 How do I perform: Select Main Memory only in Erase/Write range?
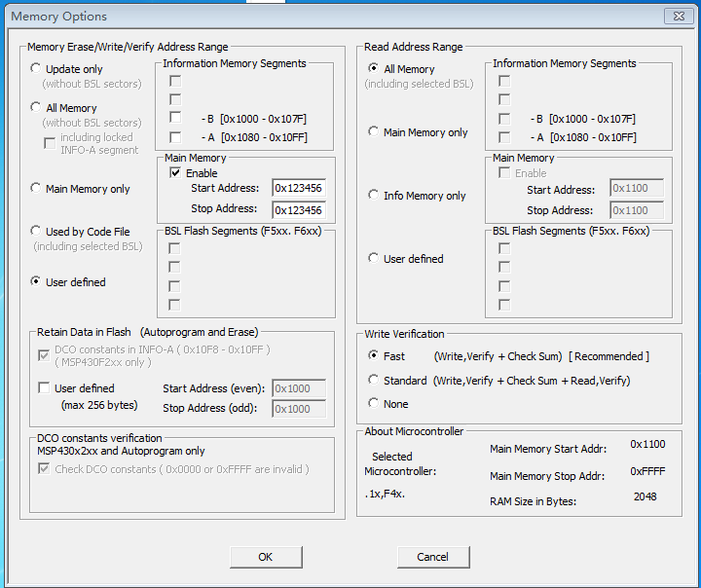point(35,188)
